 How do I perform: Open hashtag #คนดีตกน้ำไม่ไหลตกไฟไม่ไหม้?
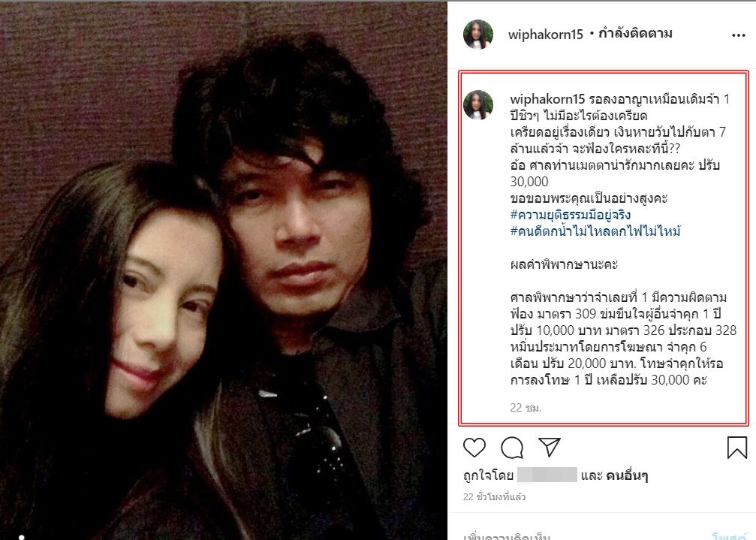[x=595, y=231]
